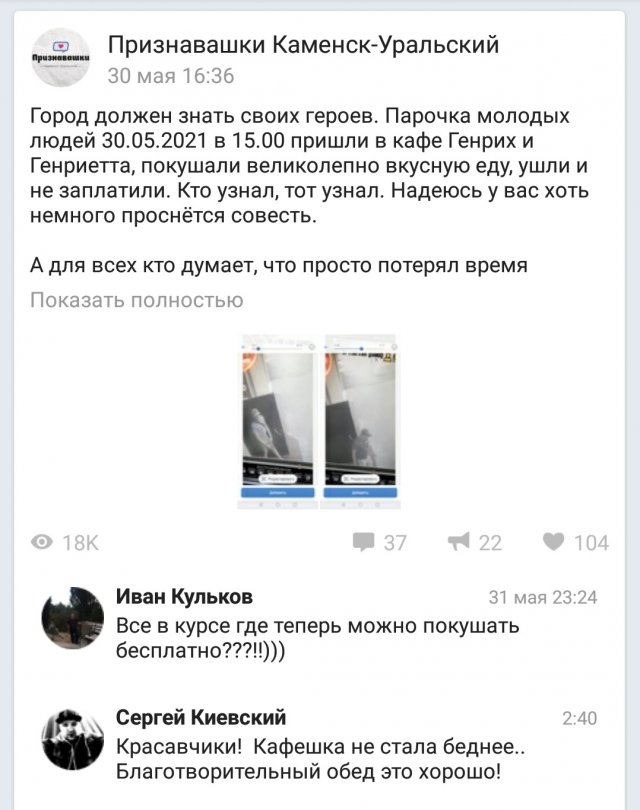Screen dimensions: 640x810
Task: Open Сергей Киевский's profile avatar
Action: (72, 739)
